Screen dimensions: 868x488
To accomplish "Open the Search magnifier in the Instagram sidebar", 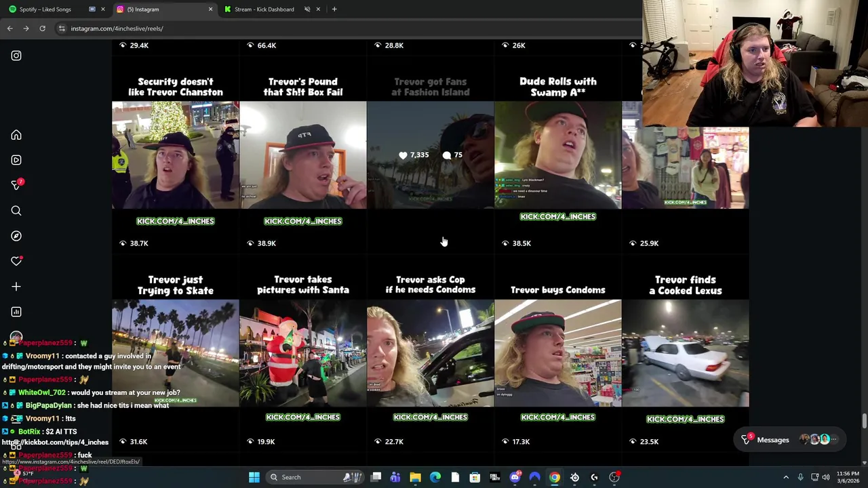I will coord(16,211).
